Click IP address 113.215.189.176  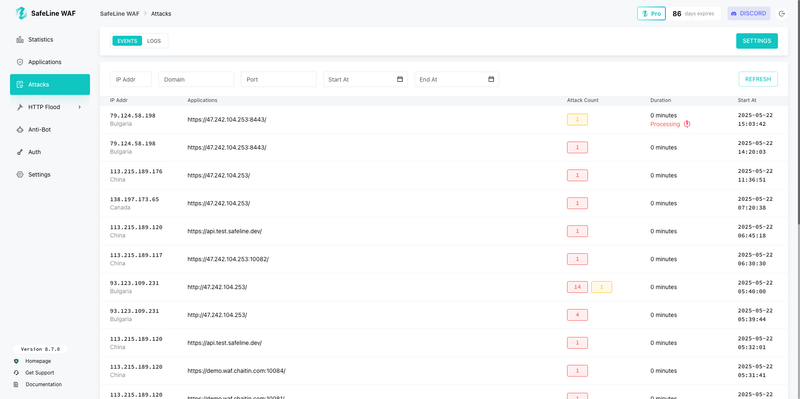click(x=136, y=171)
